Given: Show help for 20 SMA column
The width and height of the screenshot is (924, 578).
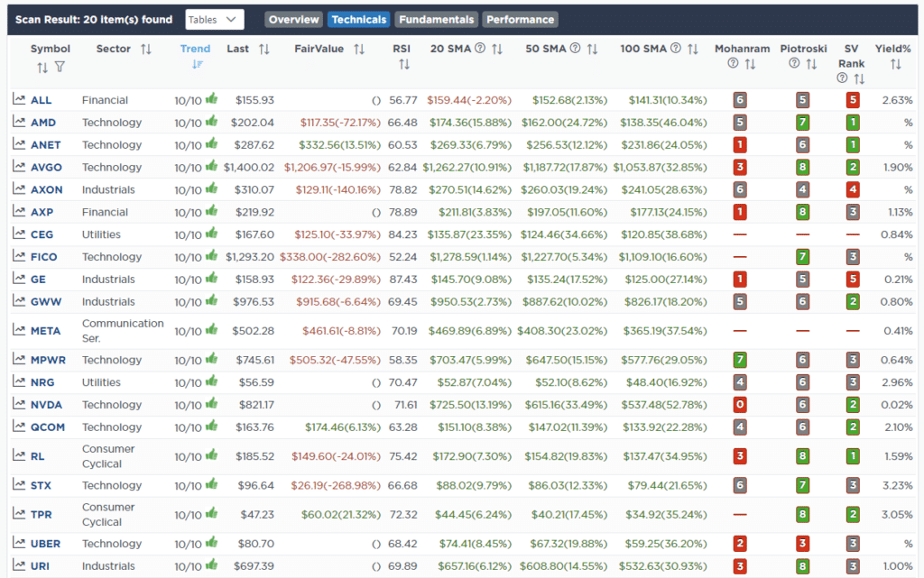Looking at the screenshot, I should tap(480, 49).
